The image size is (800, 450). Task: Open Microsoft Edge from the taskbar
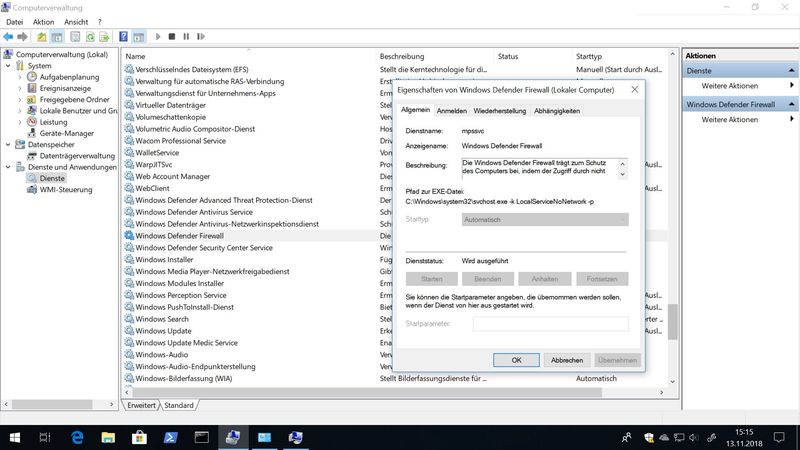coord(77,437)
